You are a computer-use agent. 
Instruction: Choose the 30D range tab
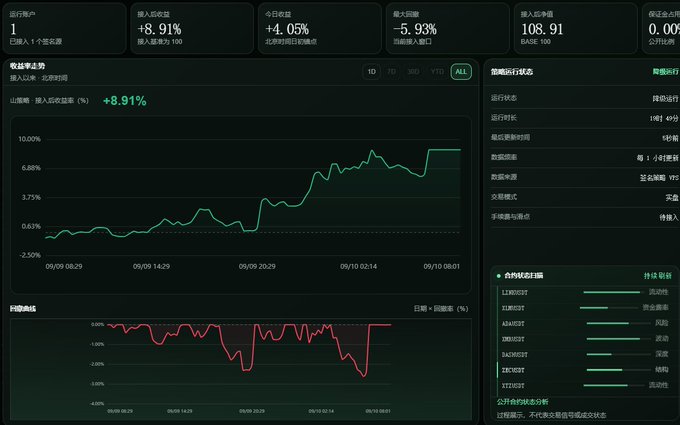pos(413,72)
